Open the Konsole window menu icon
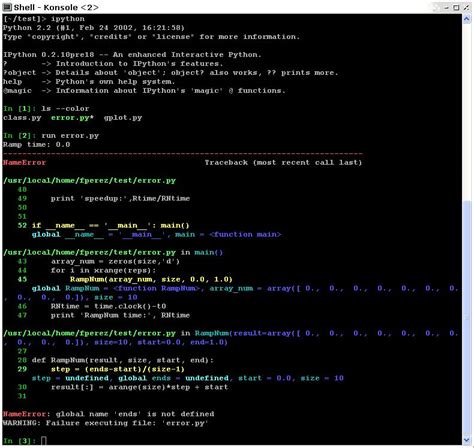Screen dimensions: 474x448 pyautogui.click(x=7, y=7)
